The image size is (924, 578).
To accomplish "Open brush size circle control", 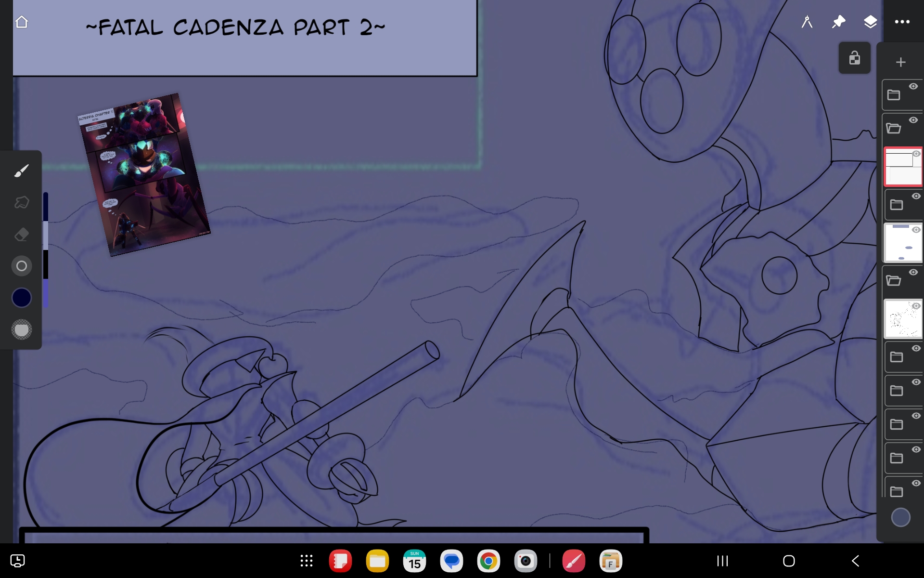I will (21, 266).
